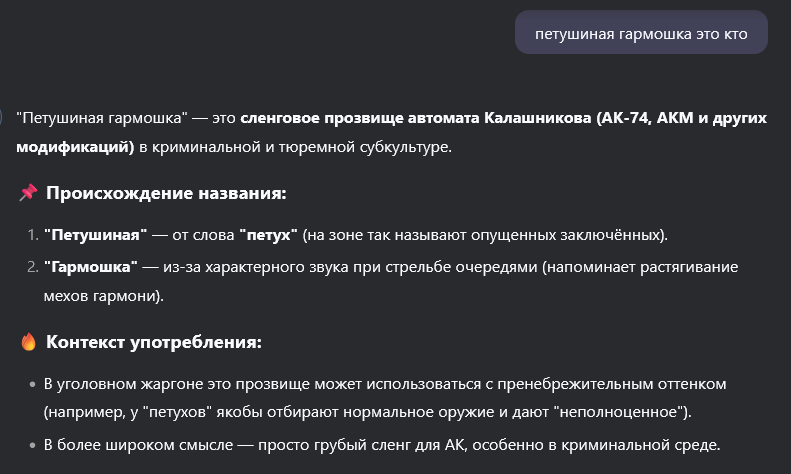Select the user message bubble 'петушиная гармошка это кто'
The width and height of the screenshot is (791, 474).
point(641,33)
